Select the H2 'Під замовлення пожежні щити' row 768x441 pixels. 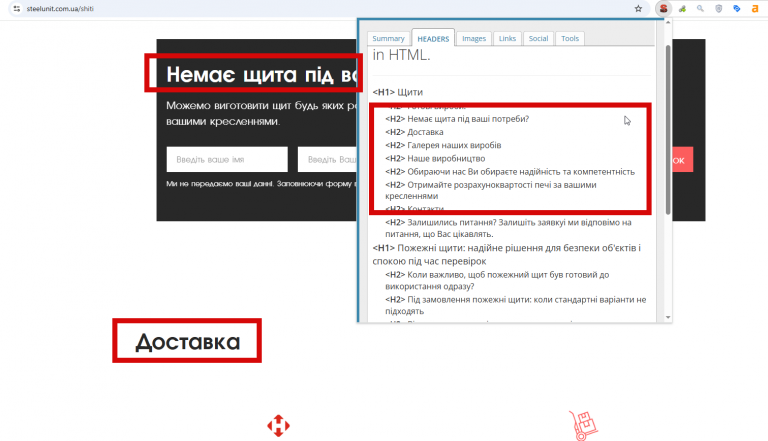[516, 305]
